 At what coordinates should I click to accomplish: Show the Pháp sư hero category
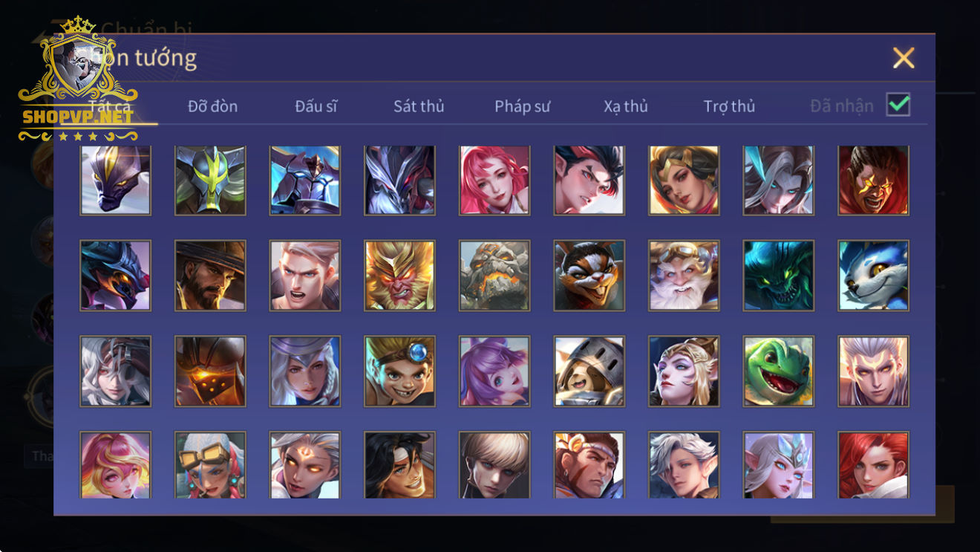pyautogui.click(x=523, y=106)
